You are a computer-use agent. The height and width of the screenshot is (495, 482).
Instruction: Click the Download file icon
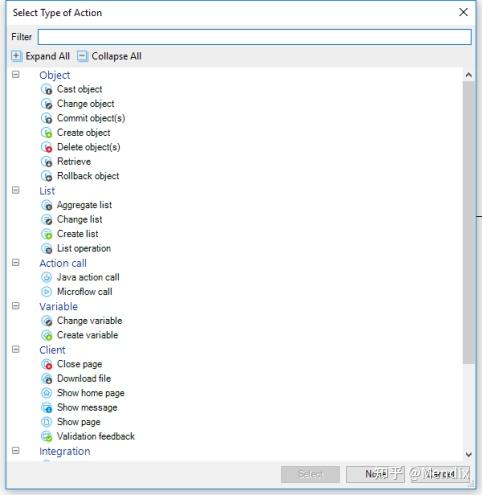coord(46,378)
